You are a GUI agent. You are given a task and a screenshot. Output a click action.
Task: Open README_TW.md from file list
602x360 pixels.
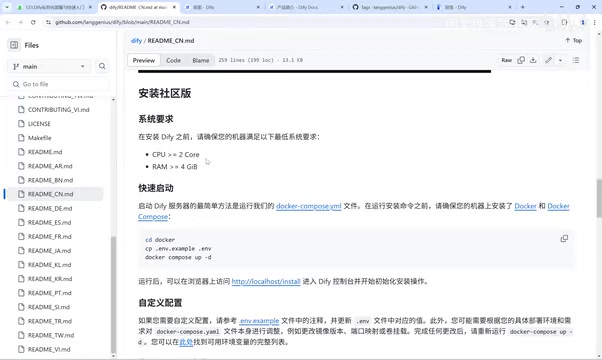(51, 335)
